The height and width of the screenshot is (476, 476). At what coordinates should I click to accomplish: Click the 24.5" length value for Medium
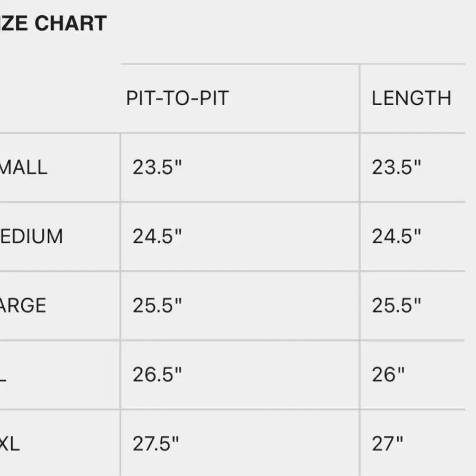tap(397, 236)
